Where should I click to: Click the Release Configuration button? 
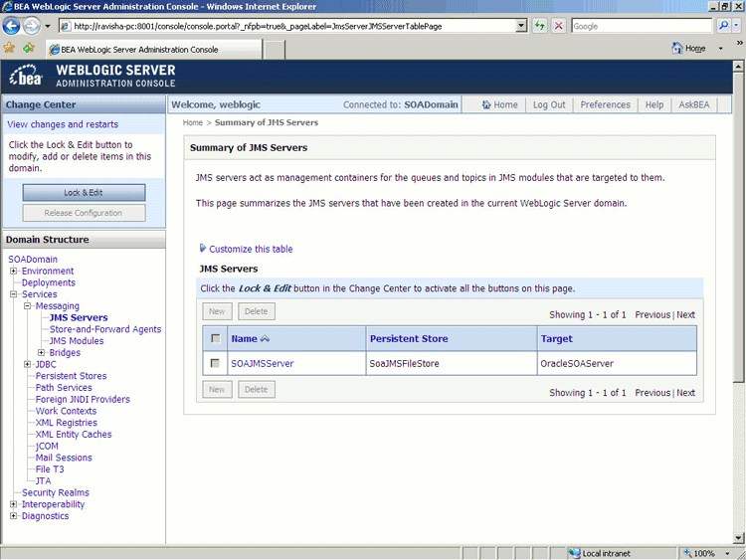tap(84, 213)
